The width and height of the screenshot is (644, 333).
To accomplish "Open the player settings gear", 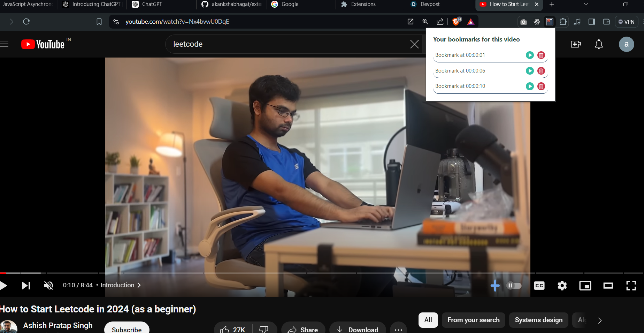I will click(562, 286).
